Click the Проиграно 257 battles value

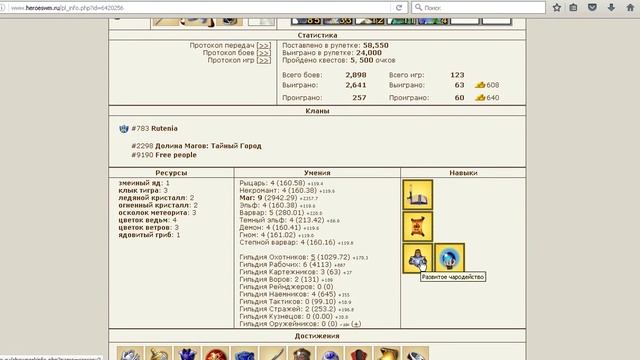pos(359,98)
